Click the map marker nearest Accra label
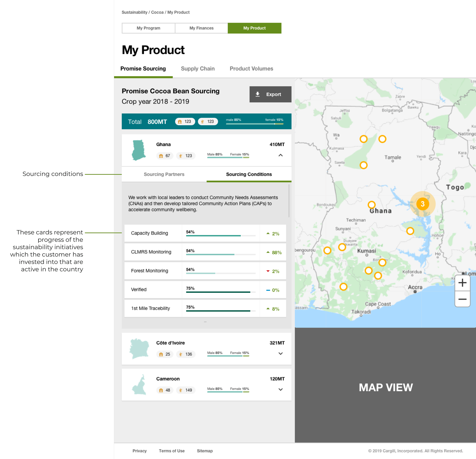 (x=378, y=275)
